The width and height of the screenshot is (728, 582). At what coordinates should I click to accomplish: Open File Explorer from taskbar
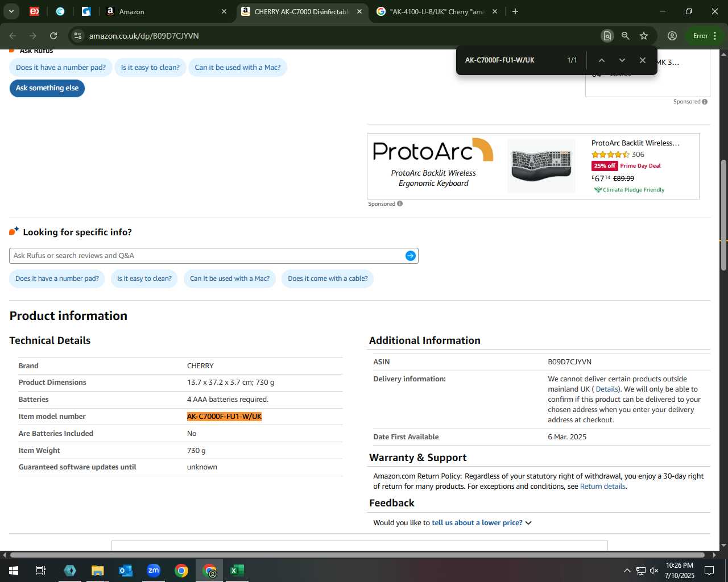98,571
